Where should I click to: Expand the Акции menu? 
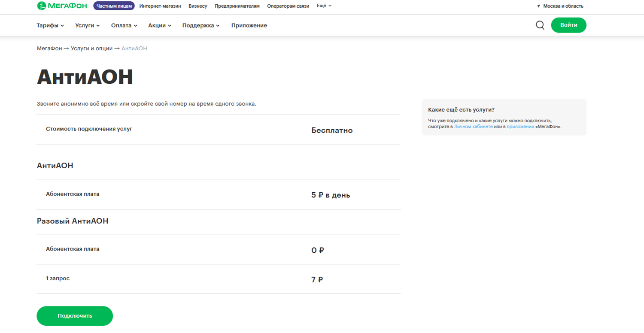coord(160,25)
